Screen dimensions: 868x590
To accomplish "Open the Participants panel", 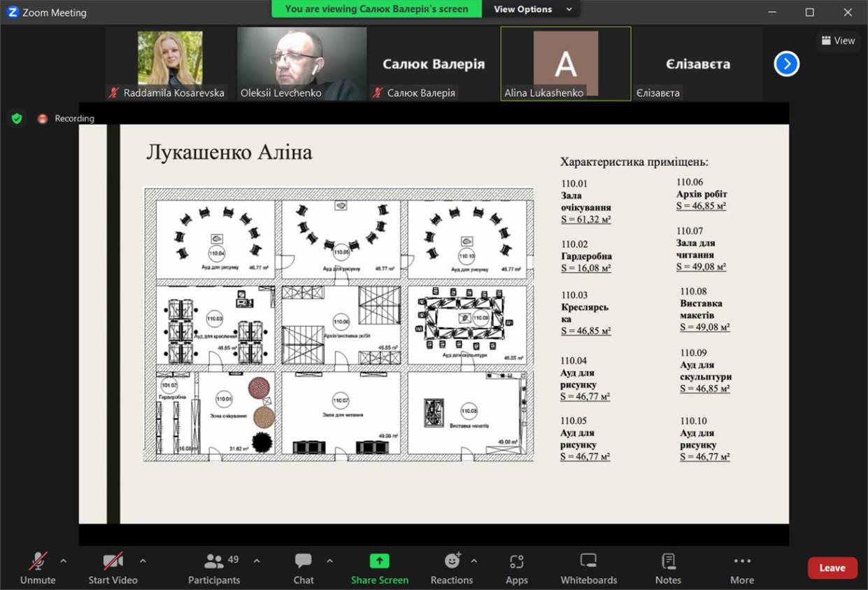I will [214, 568].
